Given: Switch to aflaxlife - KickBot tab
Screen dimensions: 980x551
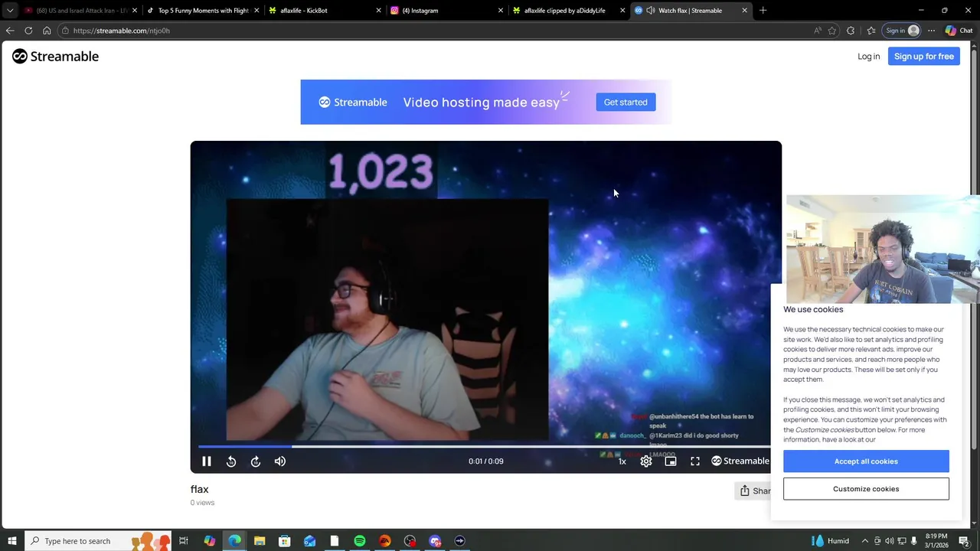Looking at the screenshot, I should coord(325,11).
